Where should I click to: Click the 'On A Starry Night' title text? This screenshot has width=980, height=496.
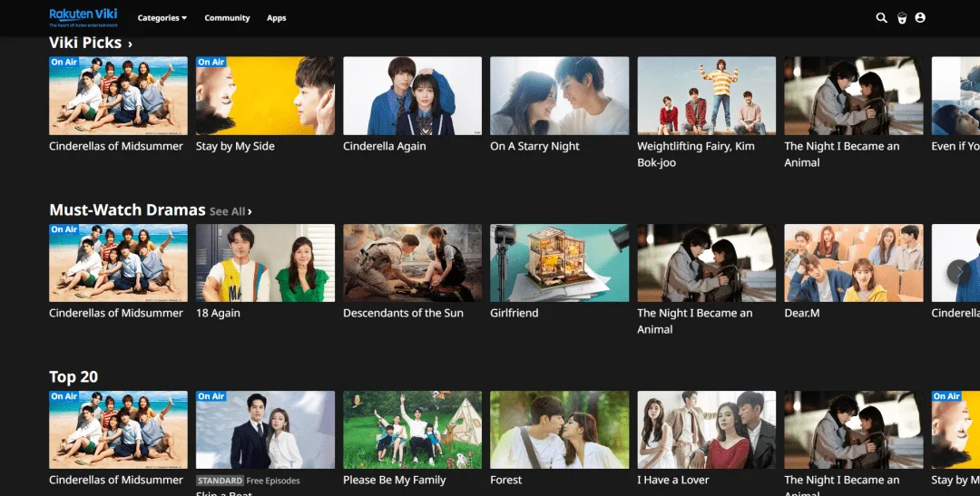tap(534, 146)
